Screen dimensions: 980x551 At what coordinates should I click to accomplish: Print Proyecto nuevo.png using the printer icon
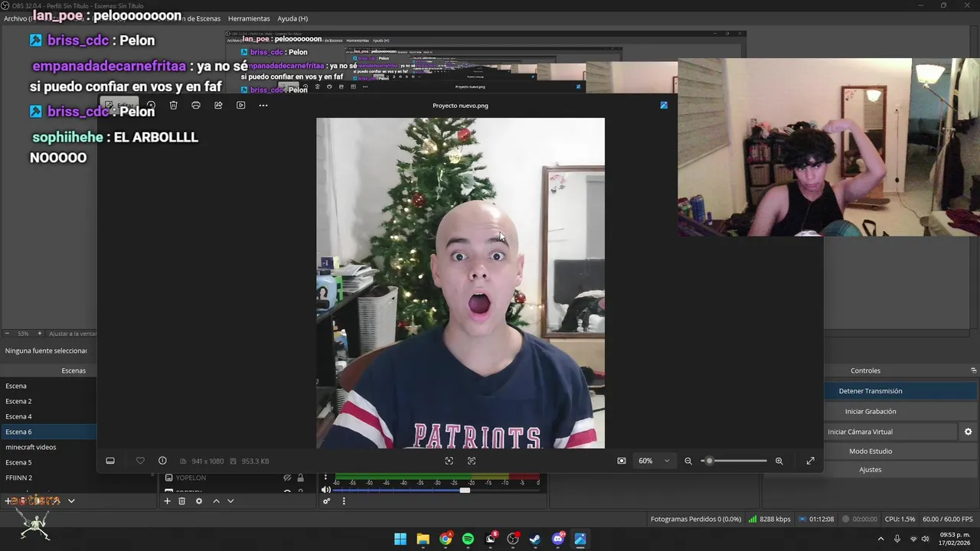coord(196,105)
